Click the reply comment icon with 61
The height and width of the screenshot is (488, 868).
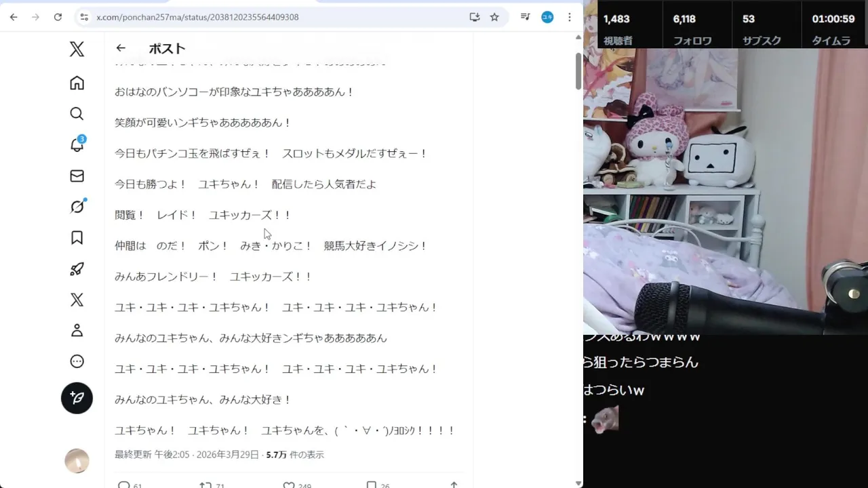pos(129,485)
